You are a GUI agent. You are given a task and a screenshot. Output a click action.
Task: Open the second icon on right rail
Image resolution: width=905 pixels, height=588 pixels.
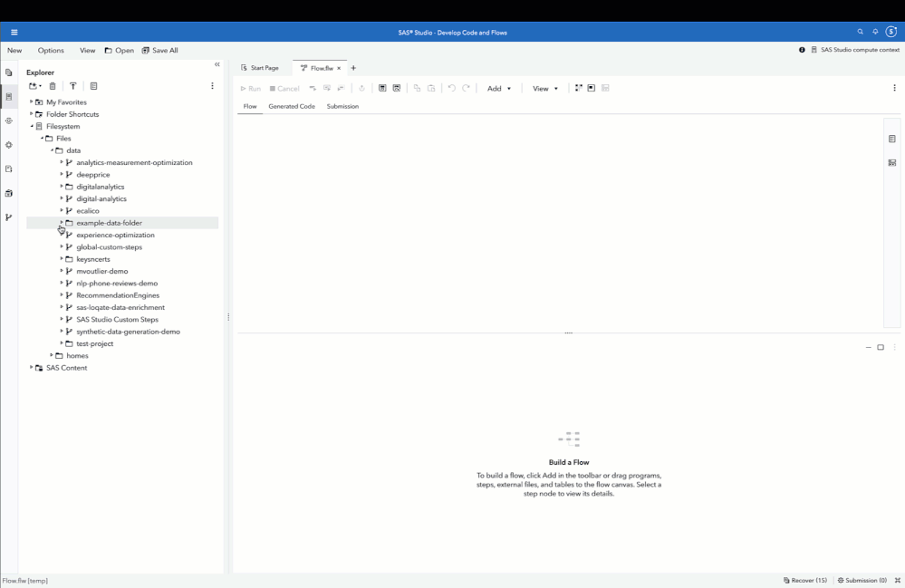pos(892,163)
